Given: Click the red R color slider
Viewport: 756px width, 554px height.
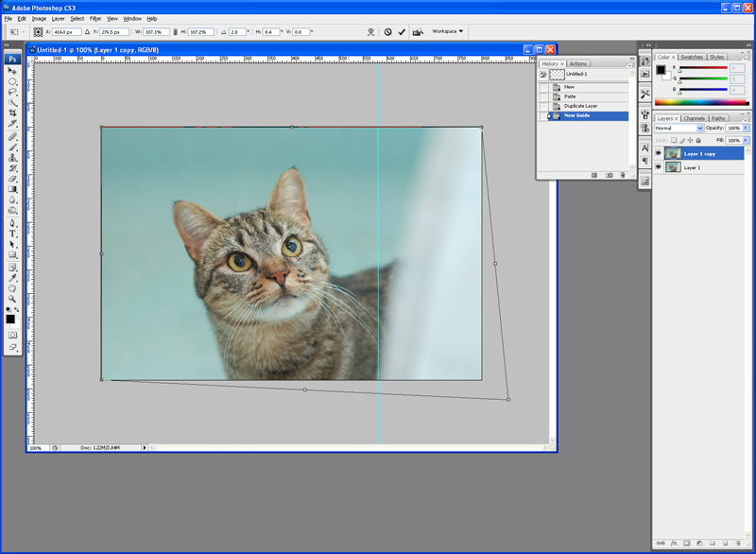Looking at the screenshot, I should click(703, 68).
